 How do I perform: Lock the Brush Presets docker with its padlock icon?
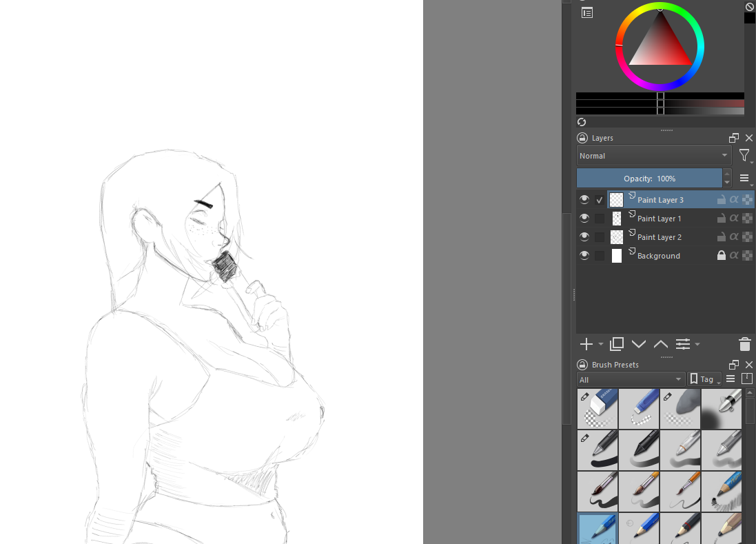(x=582, y=365)
